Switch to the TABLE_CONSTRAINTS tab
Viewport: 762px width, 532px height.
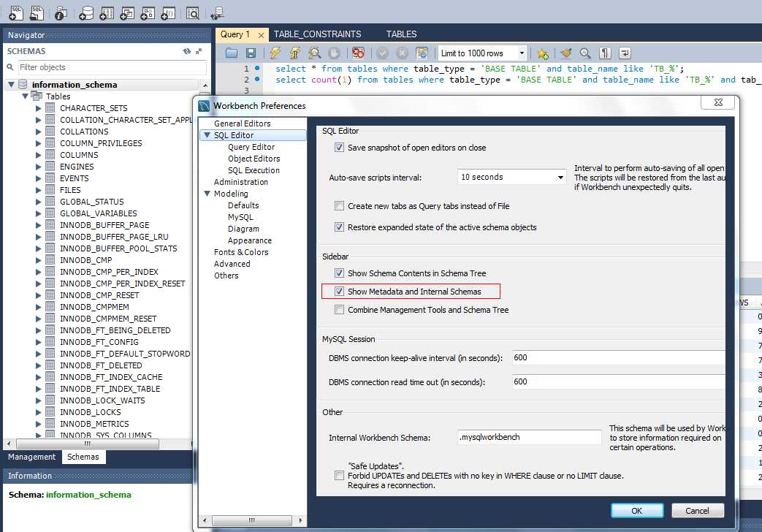pyautogui.click(x=317, y=34)
